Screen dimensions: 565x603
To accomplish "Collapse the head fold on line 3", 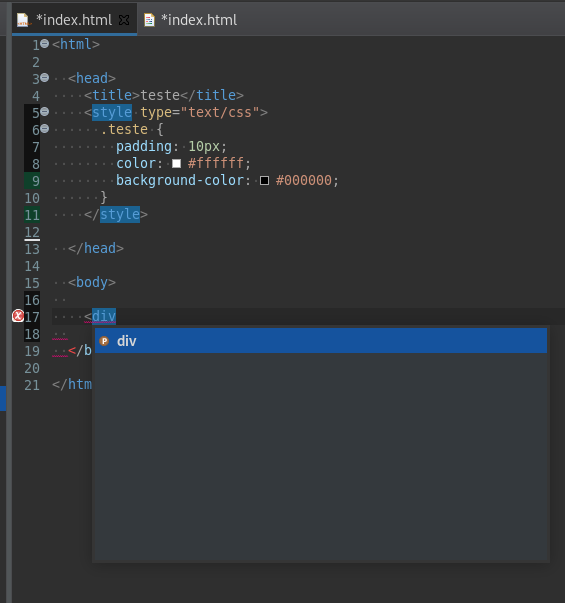I will click(45, 78).
